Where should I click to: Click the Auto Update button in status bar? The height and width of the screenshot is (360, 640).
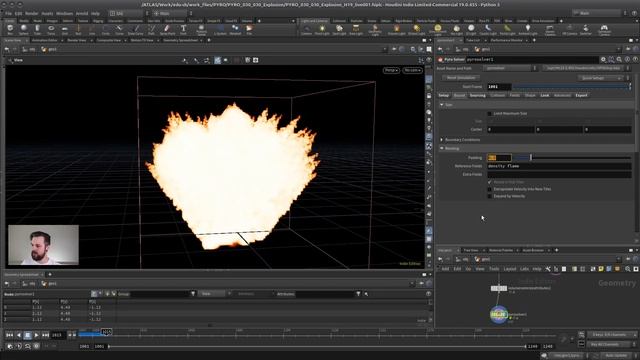[616, 356]
